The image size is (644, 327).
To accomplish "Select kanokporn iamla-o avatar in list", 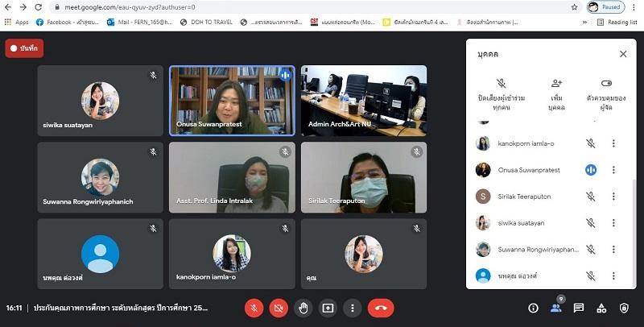I will (483, 143).
